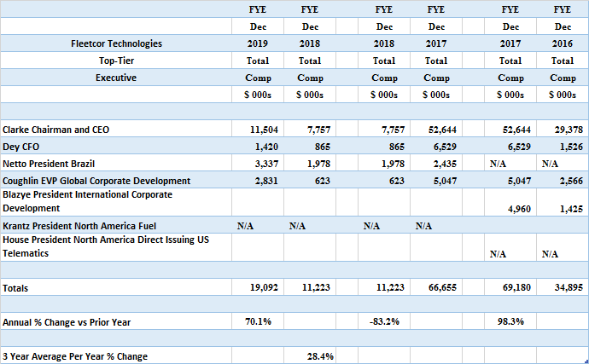Select the 70.1% annual change cell
589x364 pixels.
point(258,321)
